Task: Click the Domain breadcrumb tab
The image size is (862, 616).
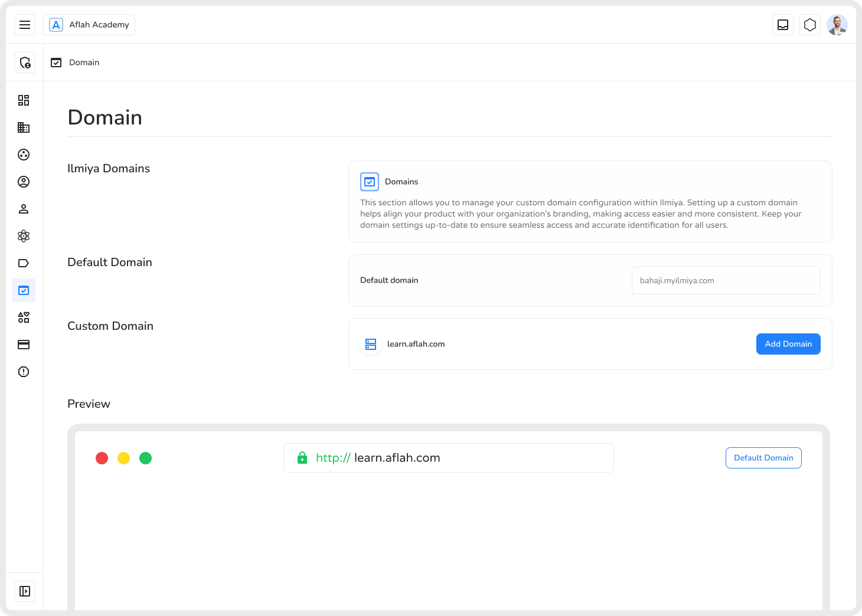Action: 76,63
